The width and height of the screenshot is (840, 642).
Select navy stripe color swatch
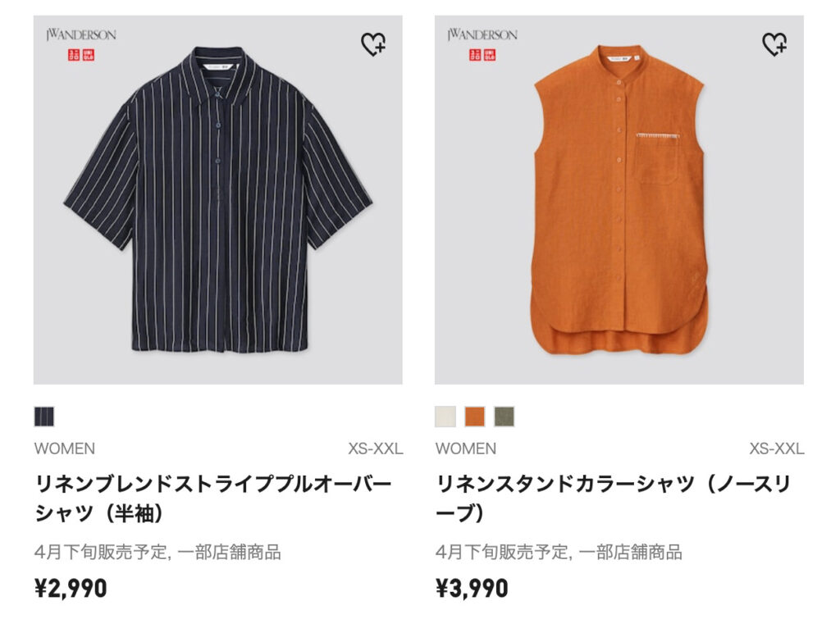44,416
